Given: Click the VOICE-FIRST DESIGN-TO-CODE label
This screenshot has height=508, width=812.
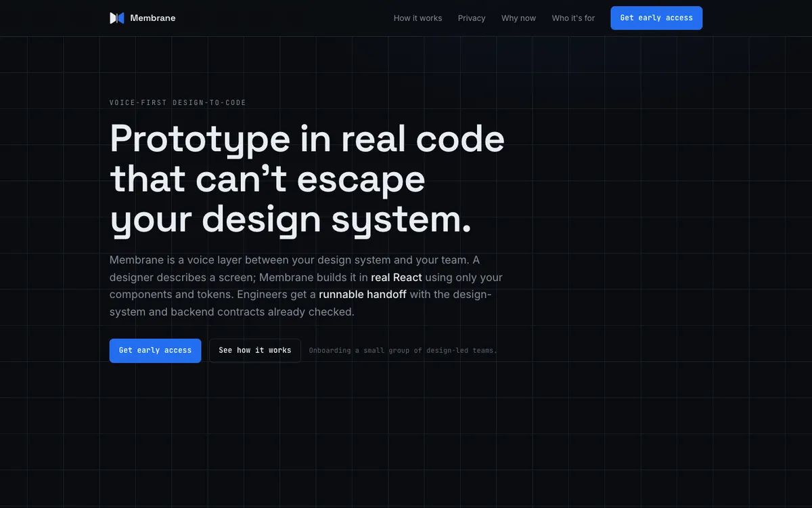Looking at the screenshot, I should [x=178, y=103].
